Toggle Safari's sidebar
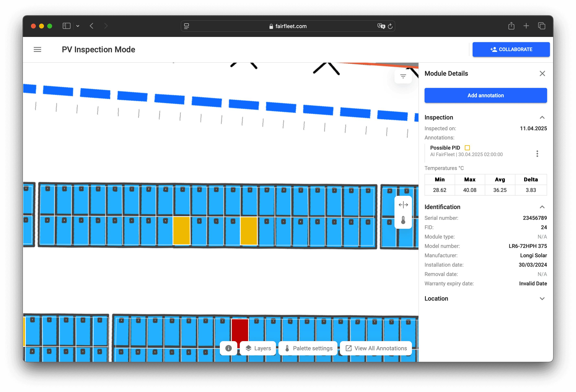This screenshot has height=392, width=576. (66, 26)
